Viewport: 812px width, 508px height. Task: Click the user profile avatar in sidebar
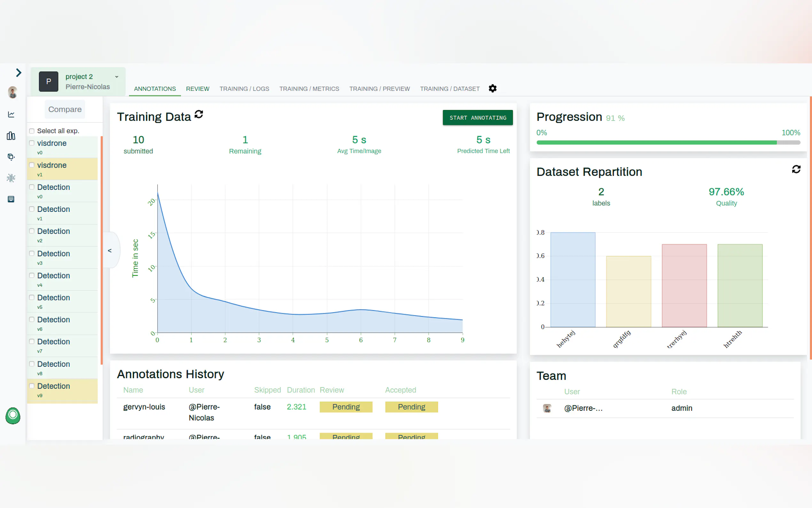13,92
